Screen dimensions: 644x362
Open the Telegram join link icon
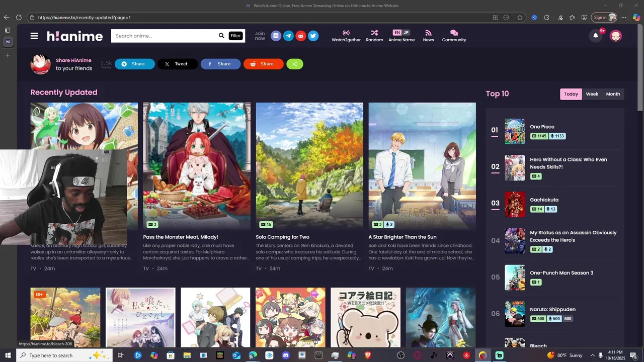click(288, 36)
